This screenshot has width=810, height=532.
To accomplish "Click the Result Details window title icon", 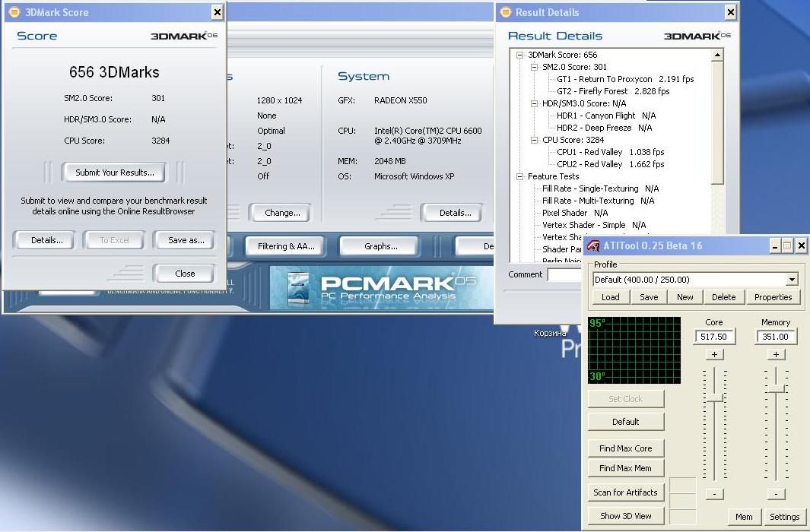I will click(x=505, y=12).
